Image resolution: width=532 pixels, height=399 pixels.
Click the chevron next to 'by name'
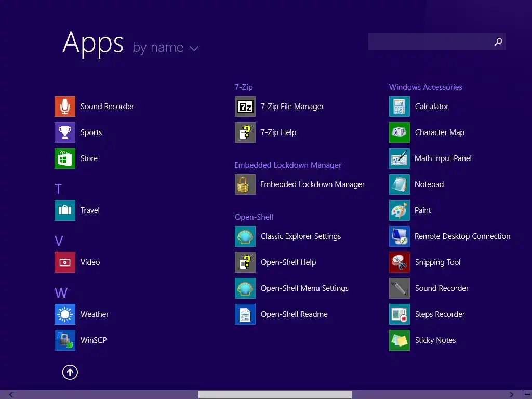click(x=194, y=48)
